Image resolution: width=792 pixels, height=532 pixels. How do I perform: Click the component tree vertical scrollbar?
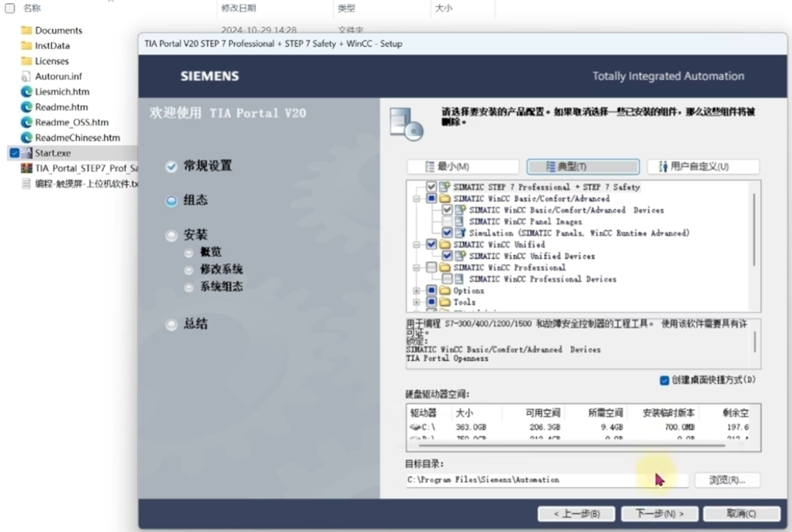(x=755, y=230)
